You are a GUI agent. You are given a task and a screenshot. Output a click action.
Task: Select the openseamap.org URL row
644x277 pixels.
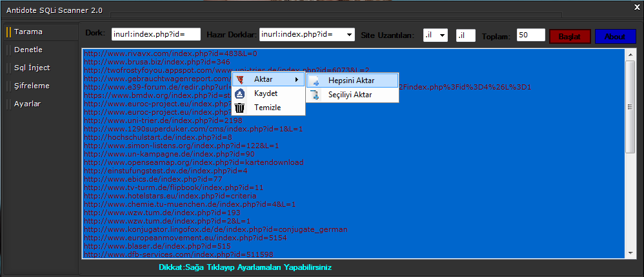[x=194, y=162]
